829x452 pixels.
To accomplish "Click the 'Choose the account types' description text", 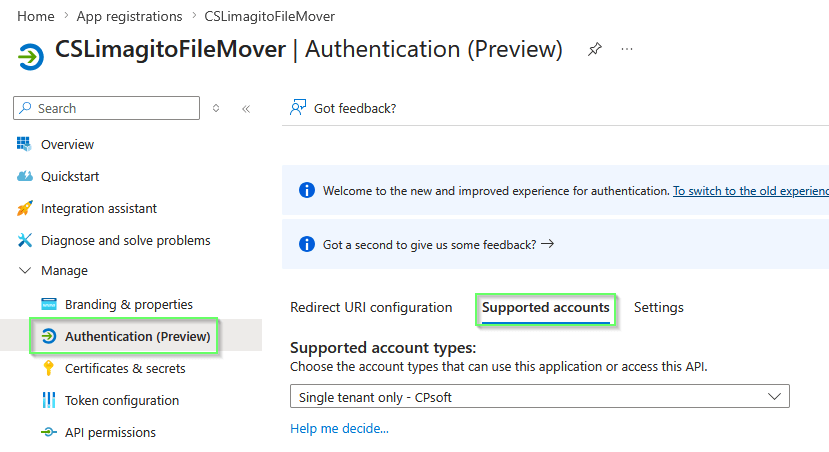I will [x=499, y=366].
